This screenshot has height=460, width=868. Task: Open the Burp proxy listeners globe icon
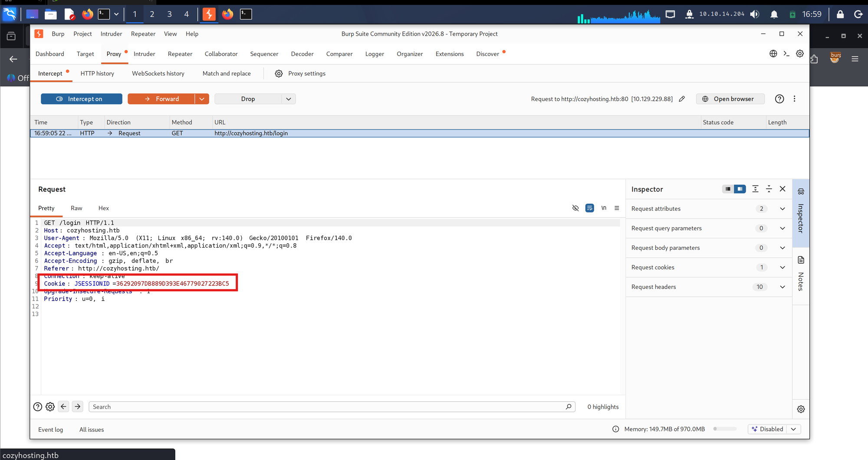click(x=773, y=54)
